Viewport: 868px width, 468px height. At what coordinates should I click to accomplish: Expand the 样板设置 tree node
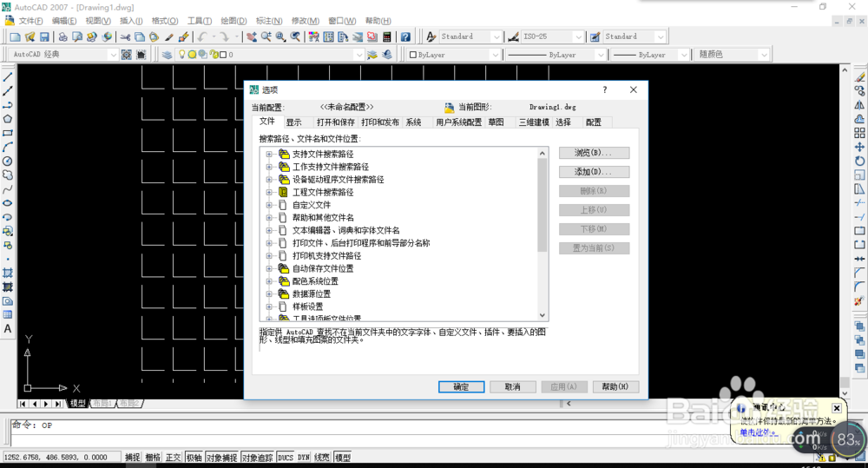[x=269, y=307]
